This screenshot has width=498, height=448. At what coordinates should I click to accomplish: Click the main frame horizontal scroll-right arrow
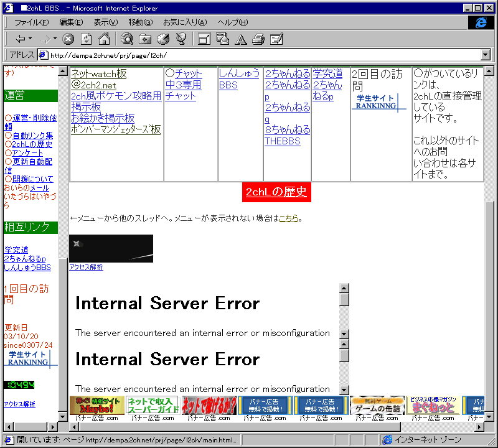coord(480,427)
